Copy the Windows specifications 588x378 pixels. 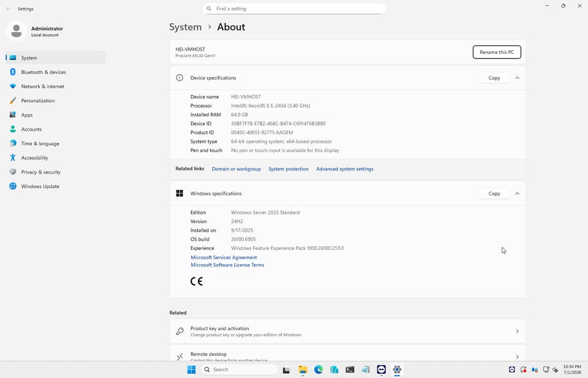[x=494, y=193]
